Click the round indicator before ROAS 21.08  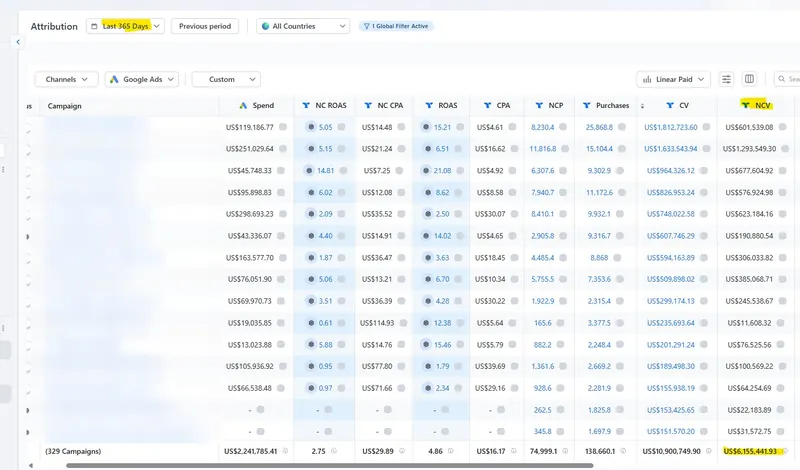coord(426,170)
